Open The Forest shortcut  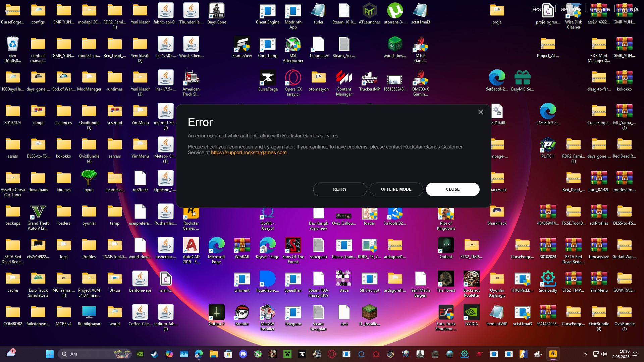coord(446,282)
